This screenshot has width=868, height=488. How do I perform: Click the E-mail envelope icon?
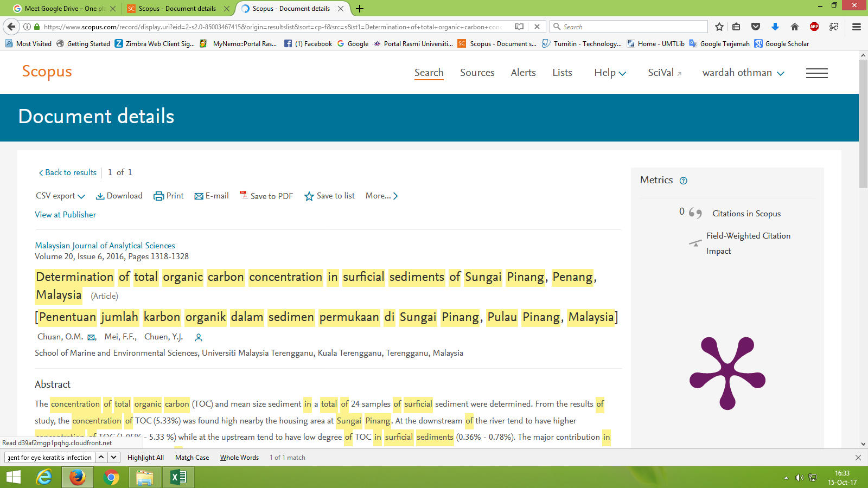point(199,196)
